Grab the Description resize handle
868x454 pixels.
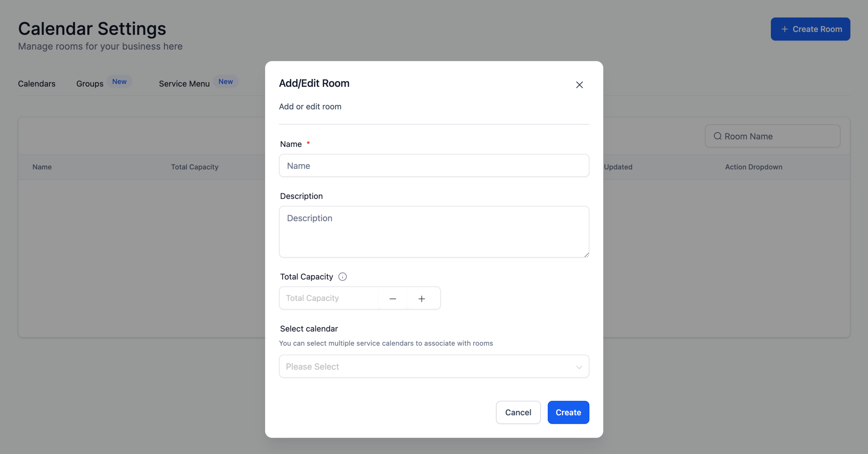point(586,255)
